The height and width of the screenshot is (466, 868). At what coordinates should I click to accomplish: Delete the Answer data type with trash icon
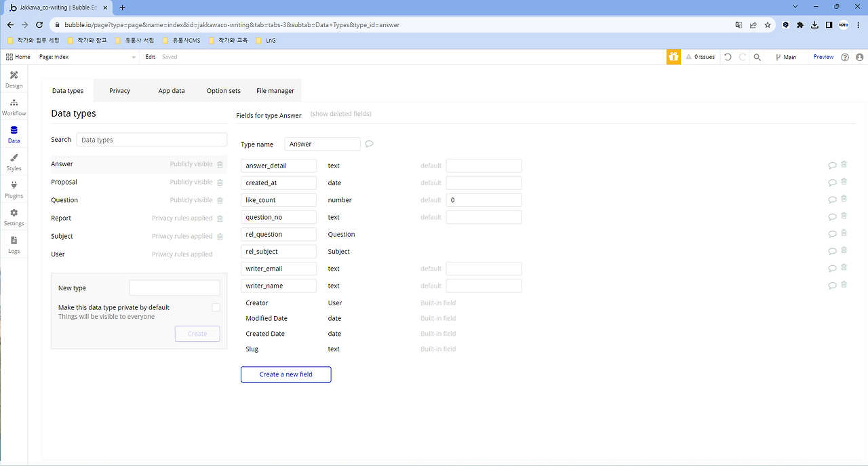pyautogui.click(x=220, y=164)
